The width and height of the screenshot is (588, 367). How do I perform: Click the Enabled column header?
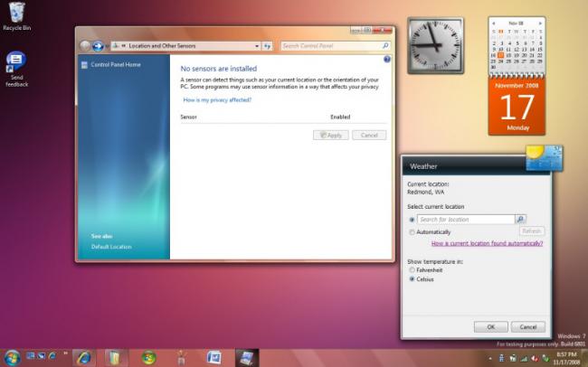point(340,117)
